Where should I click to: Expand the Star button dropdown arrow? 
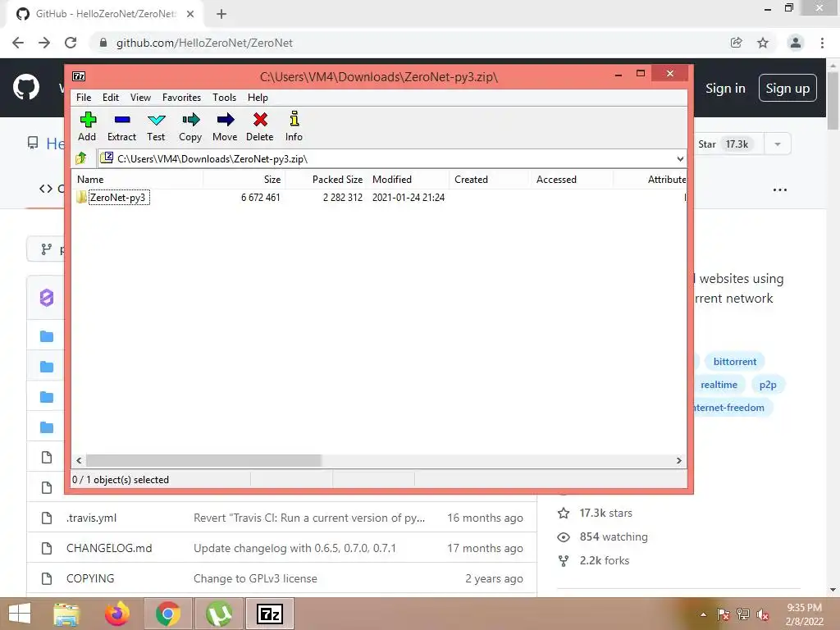(x=778, y=144)
